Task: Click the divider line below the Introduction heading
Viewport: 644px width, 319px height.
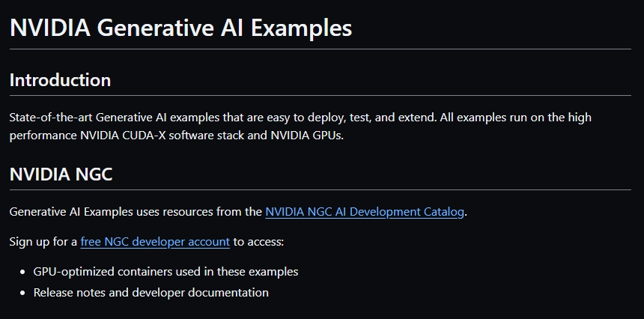Action: tap(321, 96)
